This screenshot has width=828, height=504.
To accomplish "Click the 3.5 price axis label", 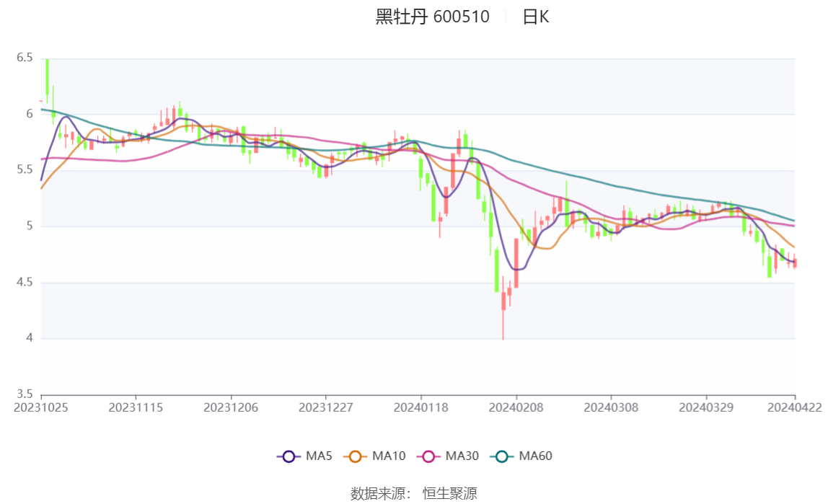I will (x=25, y=394).
